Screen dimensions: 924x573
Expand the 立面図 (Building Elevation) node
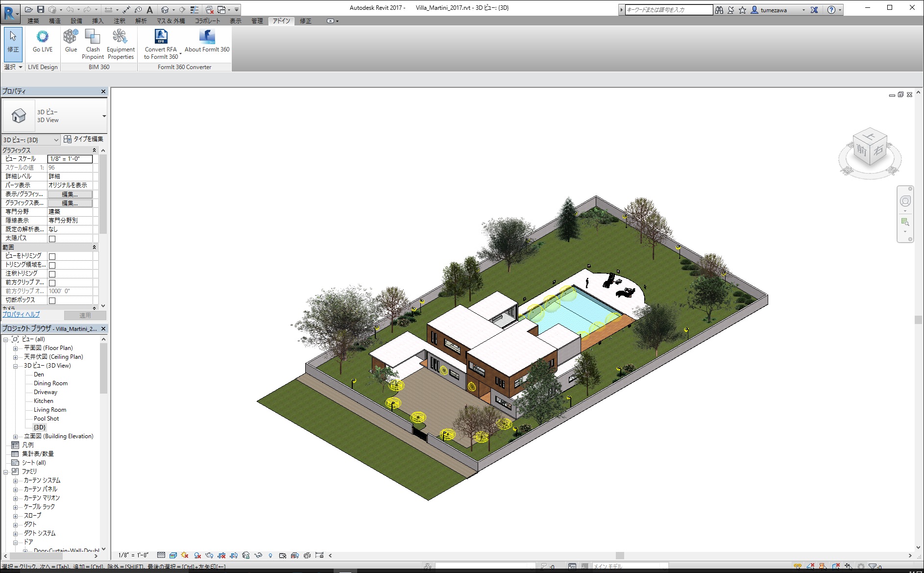point(15,437)
